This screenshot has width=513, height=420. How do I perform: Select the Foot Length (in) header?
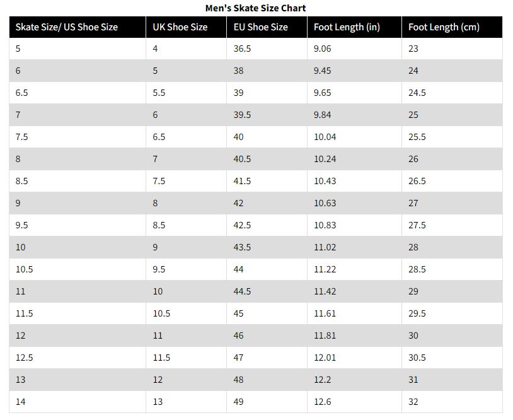(x=354, y=27)
